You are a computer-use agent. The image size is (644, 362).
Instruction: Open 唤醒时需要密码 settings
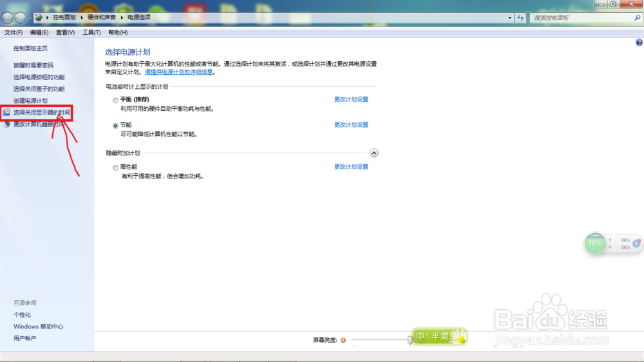(33, 65)
